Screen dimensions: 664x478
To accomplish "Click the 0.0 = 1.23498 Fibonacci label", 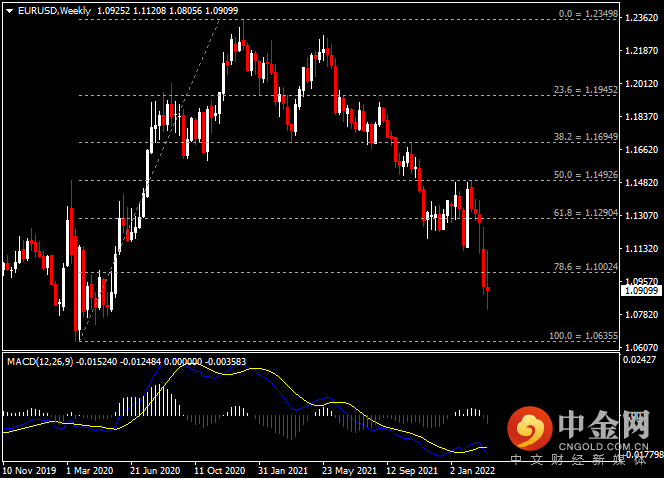I will [588, 14].
